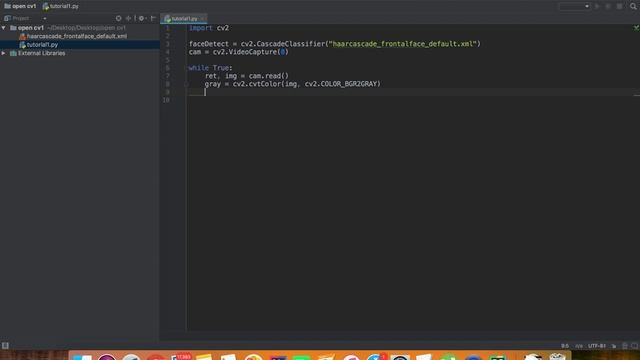Screen dimensions: 640x360
Task: Close the tutorial1.py editor tab
Action: pos(203,19)
